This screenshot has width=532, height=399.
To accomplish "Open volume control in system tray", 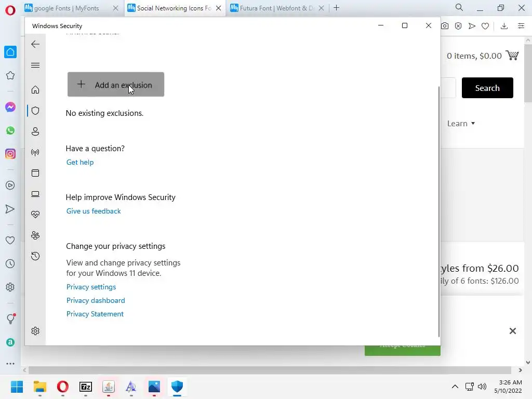I will click(482, 387).
